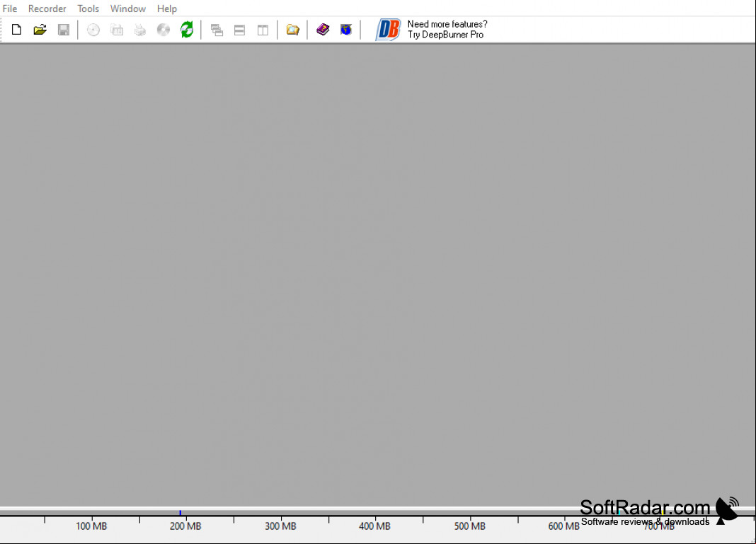Click the greyed-out printer icon
This screenshot has height=544, width=756.
(140, 30)
